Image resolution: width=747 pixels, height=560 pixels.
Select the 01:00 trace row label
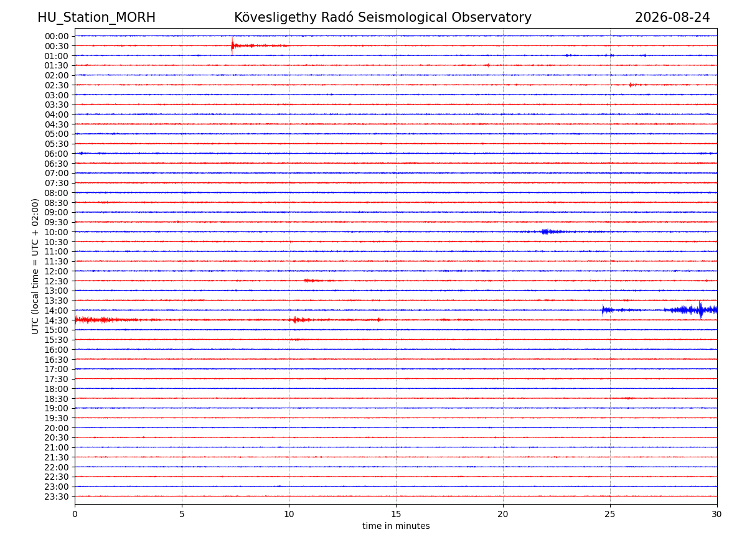coord(57,55)
